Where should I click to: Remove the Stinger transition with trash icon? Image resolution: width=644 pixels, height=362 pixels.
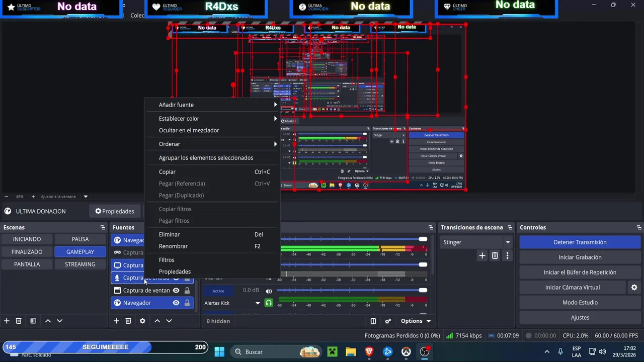[495, 255]
